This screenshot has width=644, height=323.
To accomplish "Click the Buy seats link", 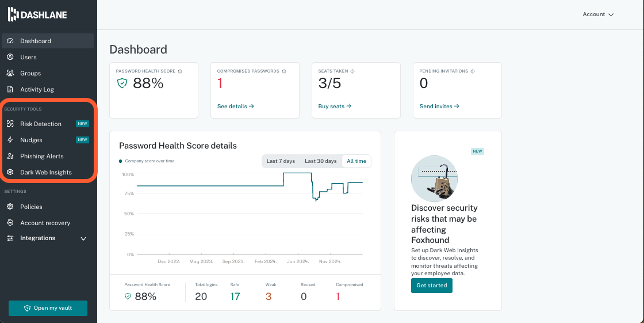I will tap(335, 106).
